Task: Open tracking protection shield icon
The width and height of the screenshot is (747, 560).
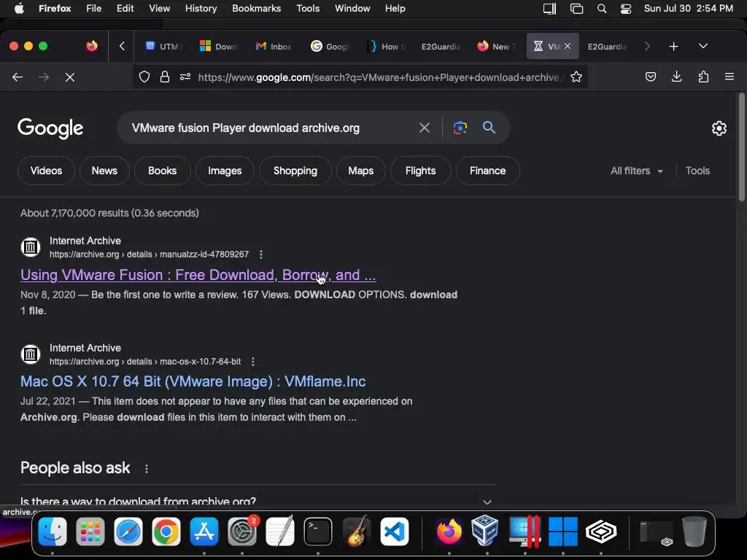Action: tap(144, 77)
